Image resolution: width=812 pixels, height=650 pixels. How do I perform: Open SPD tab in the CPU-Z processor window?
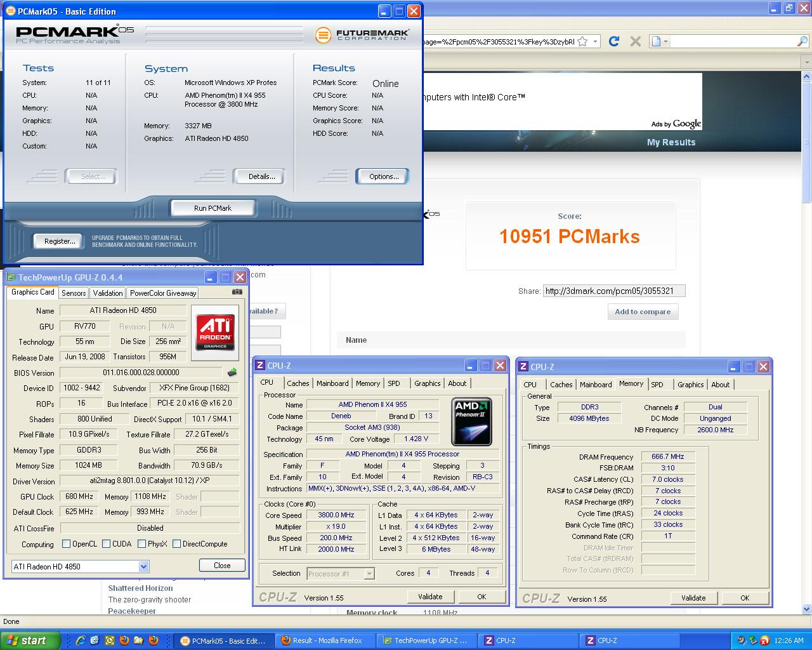[x=394, y=383]
